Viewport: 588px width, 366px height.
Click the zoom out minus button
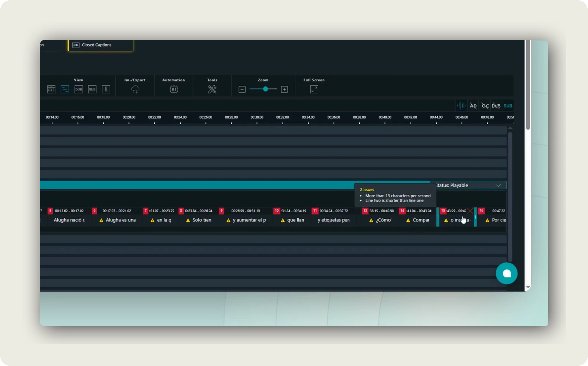(242, 89)
